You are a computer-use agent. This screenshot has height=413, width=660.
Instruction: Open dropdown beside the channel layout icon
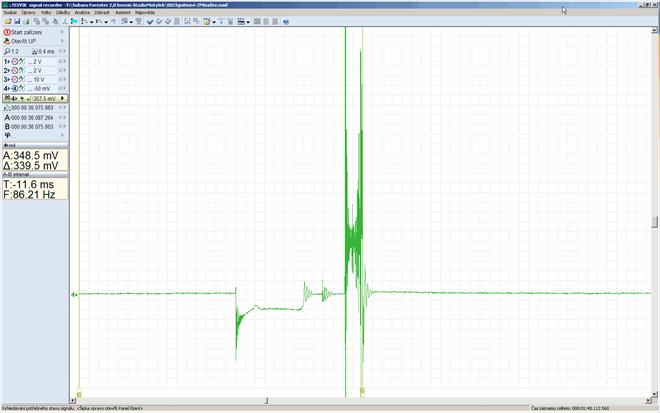248,22
